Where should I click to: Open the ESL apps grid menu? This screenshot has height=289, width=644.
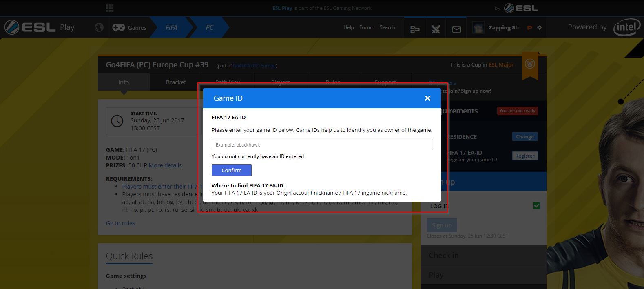[109, 8]
